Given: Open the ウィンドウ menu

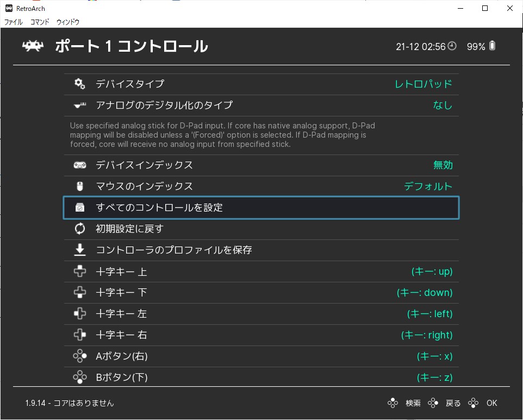Looking at the screenshot, I should click(x=68, y=22).
